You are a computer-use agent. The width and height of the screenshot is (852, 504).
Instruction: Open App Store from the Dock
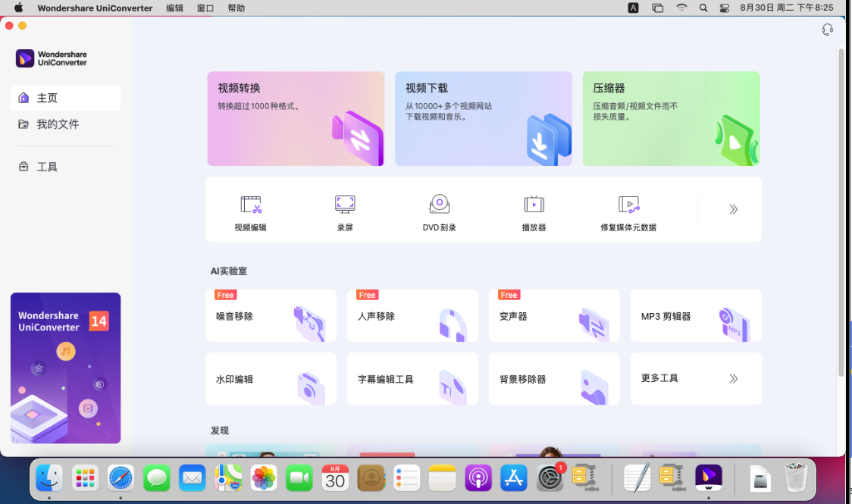(513, 478)
